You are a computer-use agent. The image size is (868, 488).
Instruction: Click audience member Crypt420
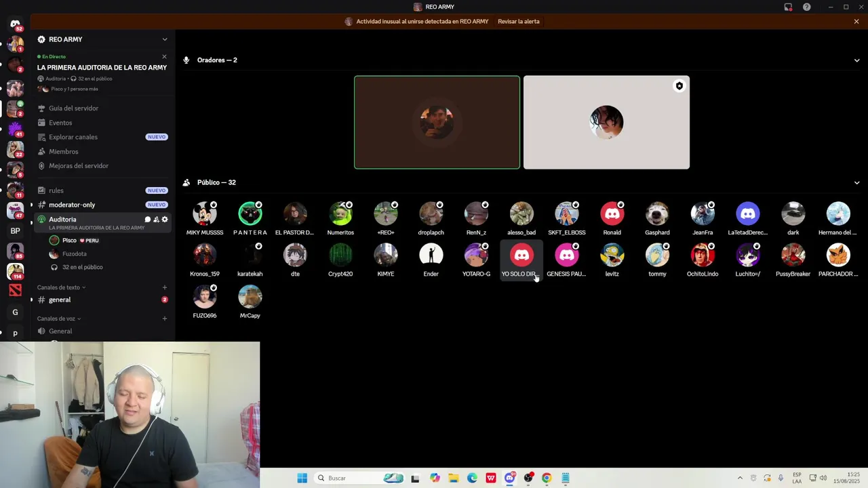click(340, 260)
